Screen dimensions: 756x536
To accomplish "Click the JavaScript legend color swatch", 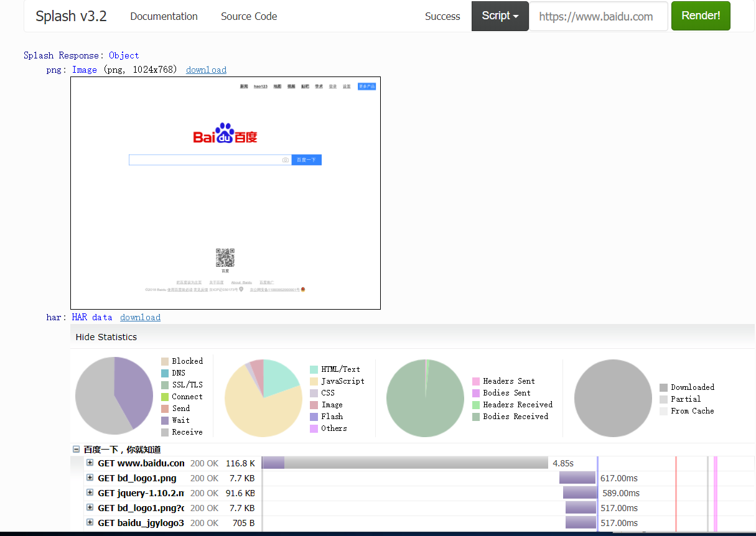I will 314,381.
